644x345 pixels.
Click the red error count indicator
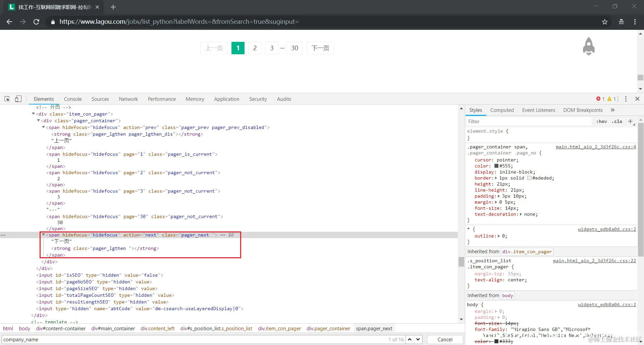coord(600,99)
